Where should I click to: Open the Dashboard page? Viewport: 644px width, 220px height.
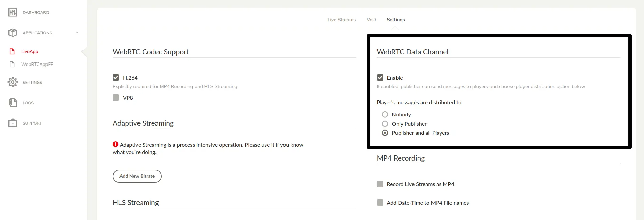[x=36, y=13]
